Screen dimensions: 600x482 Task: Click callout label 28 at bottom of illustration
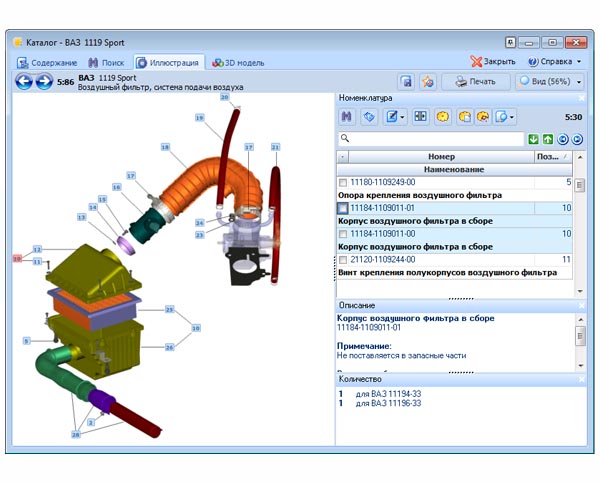click(76, 435)
